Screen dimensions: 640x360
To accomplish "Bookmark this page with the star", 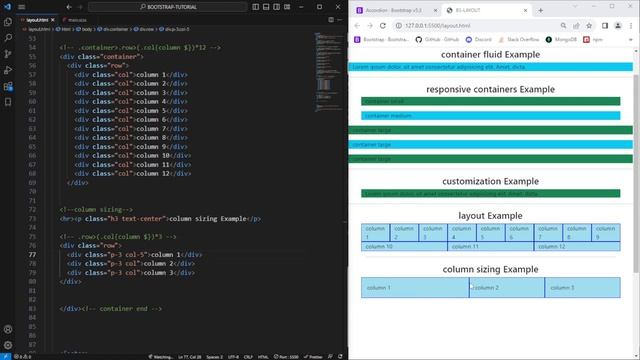I will pyautogui.click(x=589, y=26).
